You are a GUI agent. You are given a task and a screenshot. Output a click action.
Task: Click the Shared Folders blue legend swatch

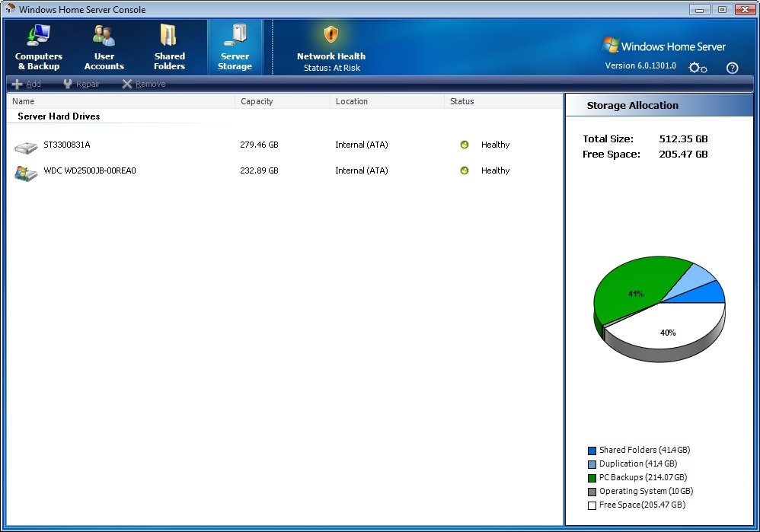point(592,451)
